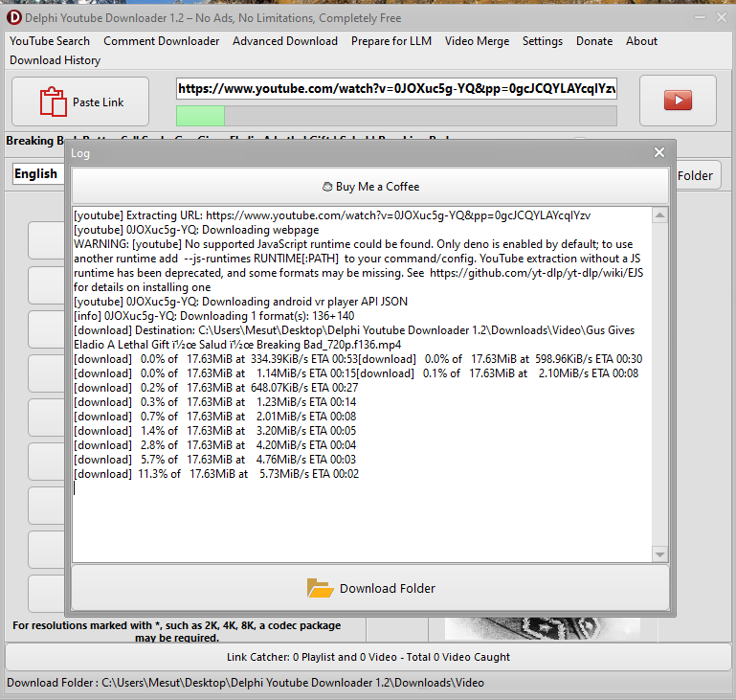
Task: Close the Delphi Youtube Downloader window
Action: [x=722, y=18]
